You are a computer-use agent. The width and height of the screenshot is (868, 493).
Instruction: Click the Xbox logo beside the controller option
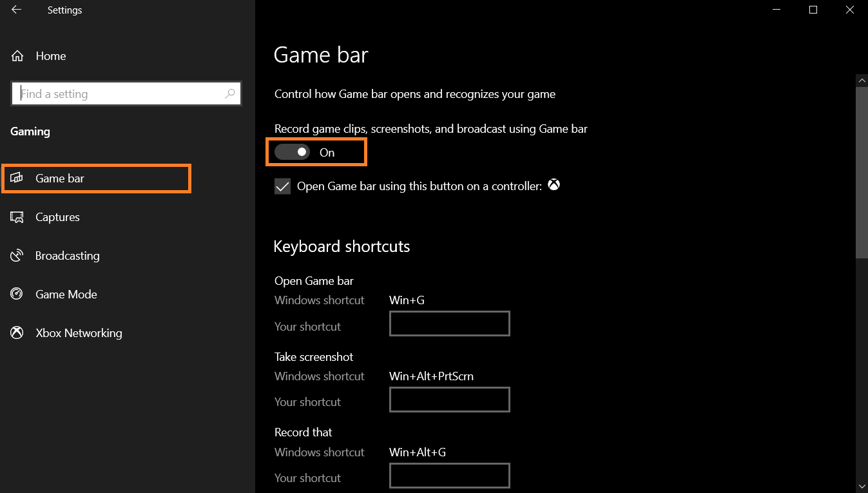[554, 185]
